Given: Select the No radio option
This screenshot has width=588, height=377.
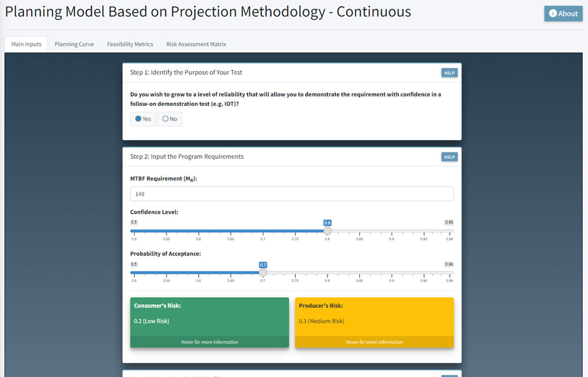Looking at the screenshot, I should click(x=169, y=119).
